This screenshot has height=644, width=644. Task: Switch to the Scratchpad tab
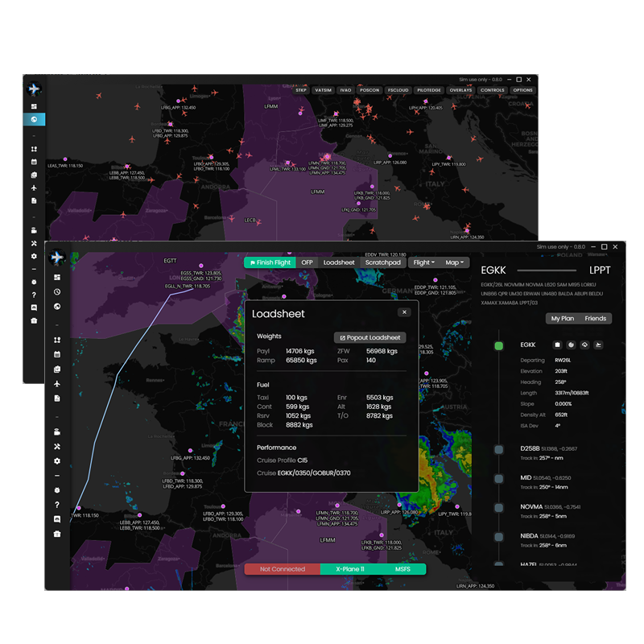[384, 262]
